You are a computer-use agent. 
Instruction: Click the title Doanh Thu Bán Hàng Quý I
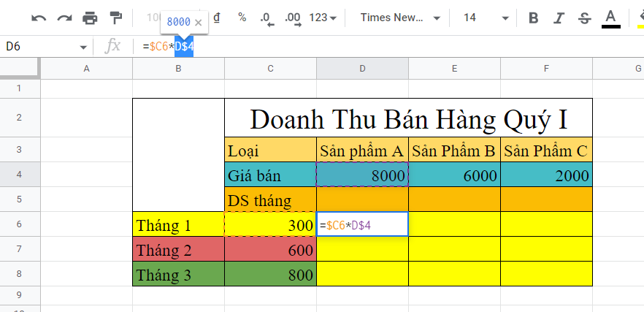409,119
